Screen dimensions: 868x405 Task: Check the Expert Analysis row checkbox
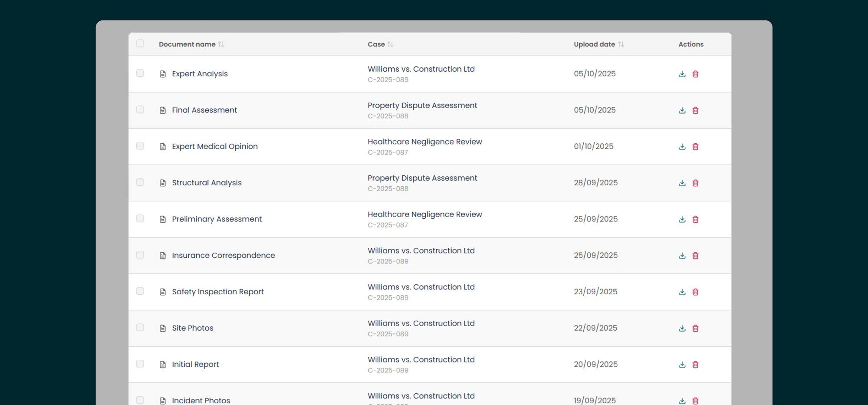(x=140, y=73)
